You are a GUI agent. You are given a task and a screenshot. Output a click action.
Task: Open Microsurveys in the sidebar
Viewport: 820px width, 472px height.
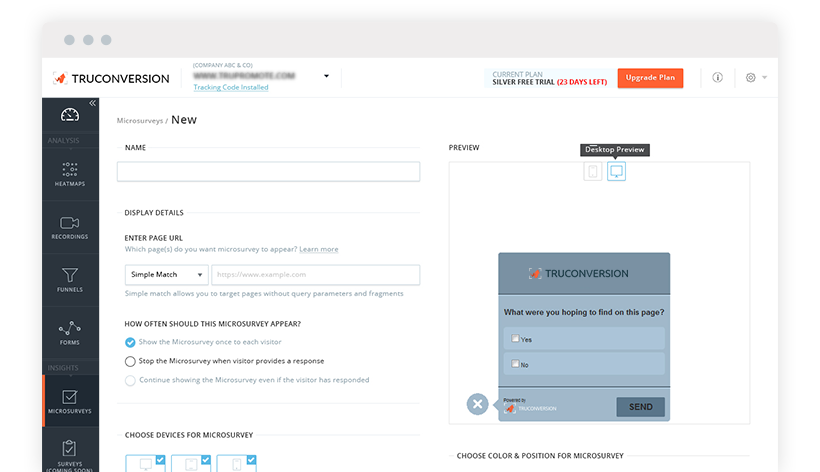click(x=70, y=401)
